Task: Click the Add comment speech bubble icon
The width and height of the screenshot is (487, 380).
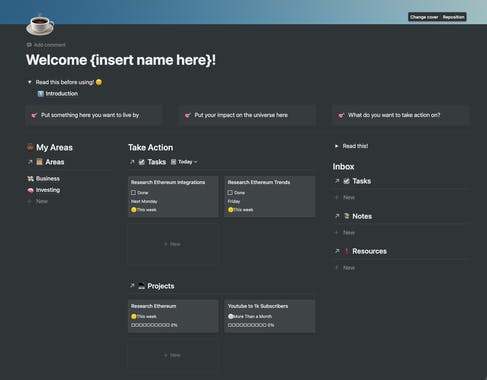Action: pos(29,45)
